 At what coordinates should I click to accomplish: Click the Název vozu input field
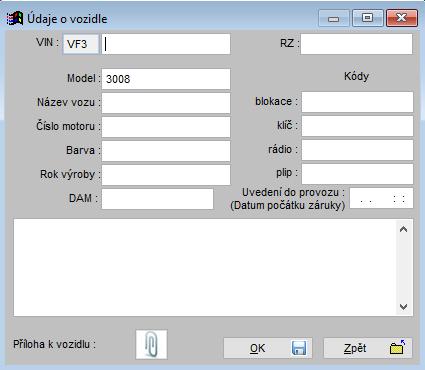(x=166, y=103)
